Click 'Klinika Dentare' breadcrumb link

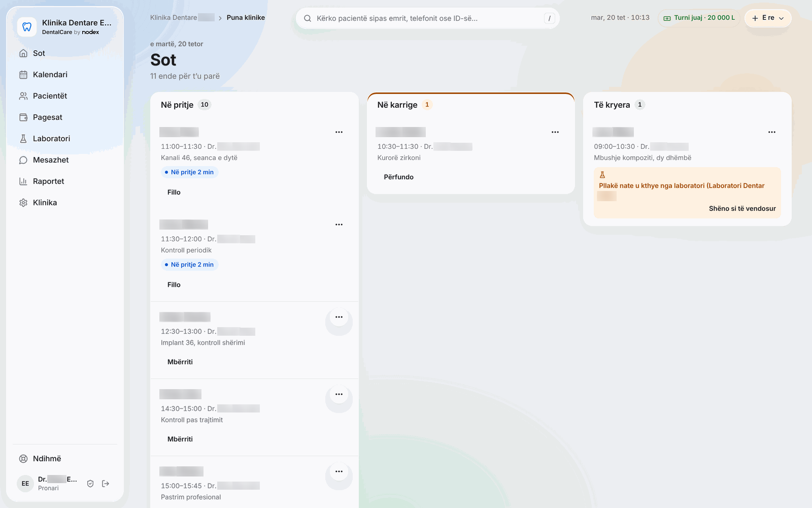click(182, 18)
